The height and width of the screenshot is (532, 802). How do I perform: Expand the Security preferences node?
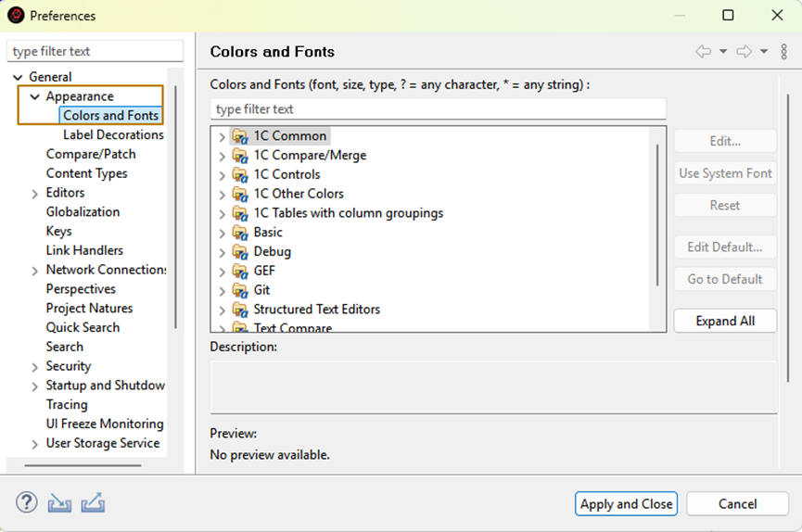pos(35,367)
